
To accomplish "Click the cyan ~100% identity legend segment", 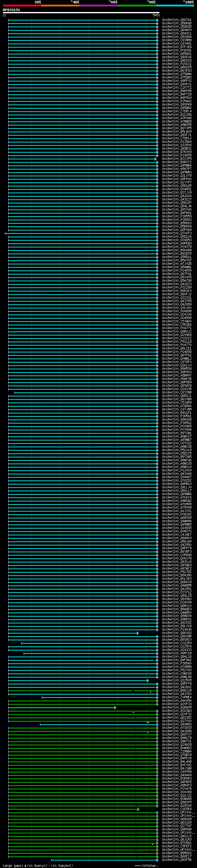I will click(x=175, y=6).
